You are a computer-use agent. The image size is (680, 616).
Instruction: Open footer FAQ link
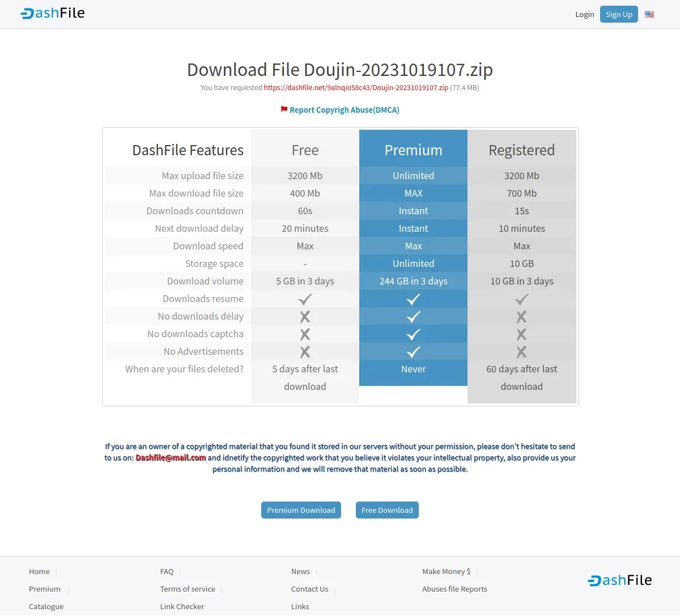[167, 571]
